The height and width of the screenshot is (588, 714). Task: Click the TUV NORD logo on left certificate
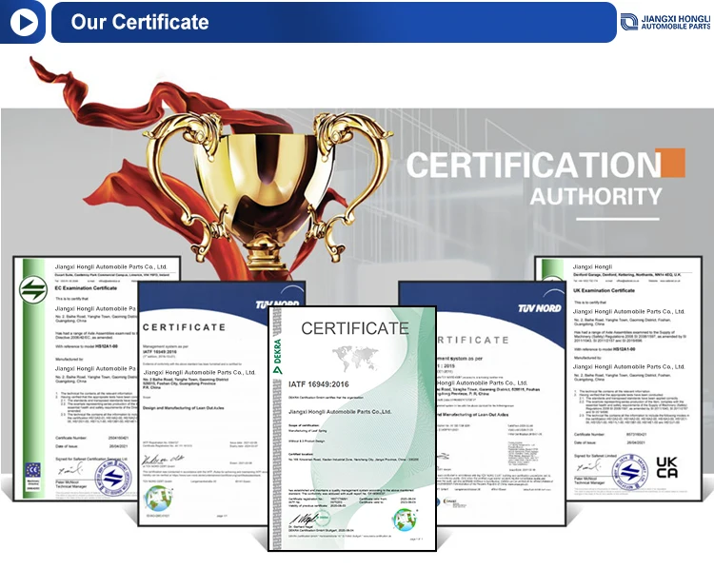[277, 304]
